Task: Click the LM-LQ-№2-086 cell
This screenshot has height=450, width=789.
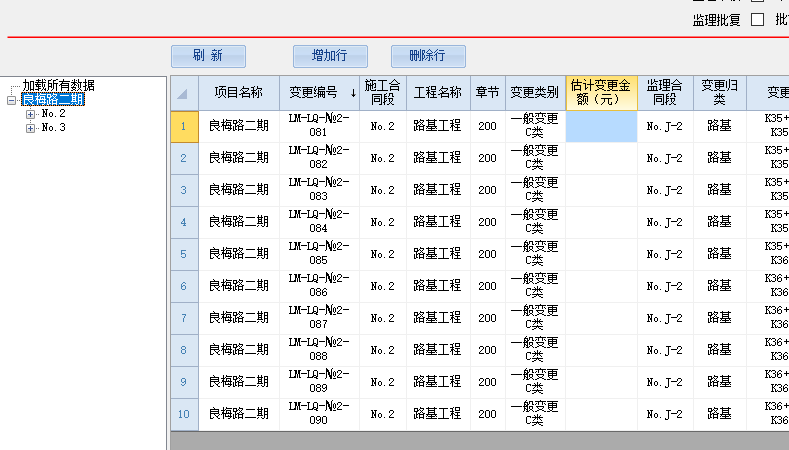Action: click(x=319, y=286)
